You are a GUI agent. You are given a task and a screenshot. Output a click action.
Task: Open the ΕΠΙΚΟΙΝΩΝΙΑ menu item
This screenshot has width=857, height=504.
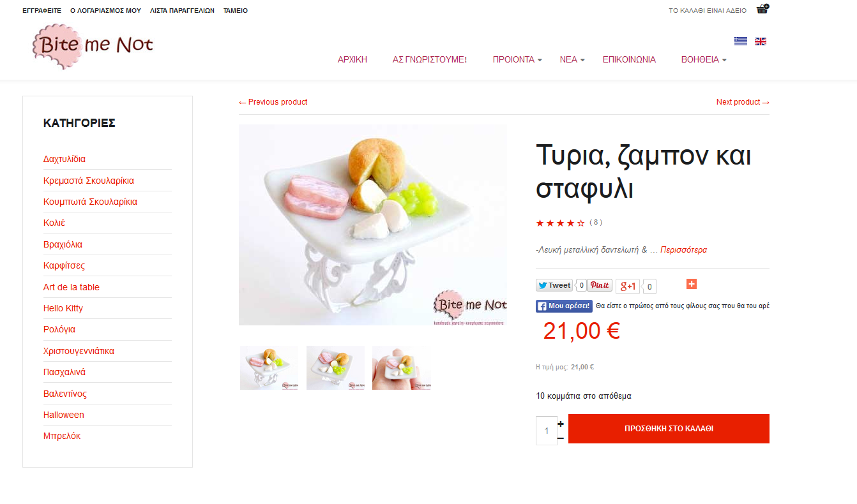coord(629,59)
